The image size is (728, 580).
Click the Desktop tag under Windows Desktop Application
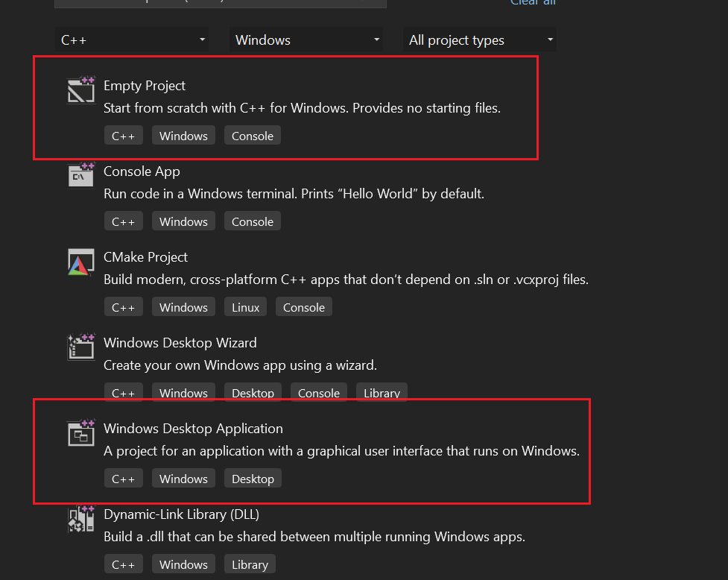point(253,479)
